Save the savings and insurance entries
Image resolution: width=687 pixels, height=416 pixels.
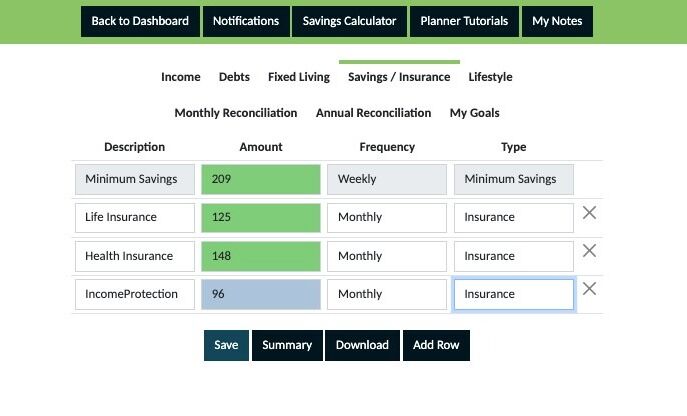[226, 345]
